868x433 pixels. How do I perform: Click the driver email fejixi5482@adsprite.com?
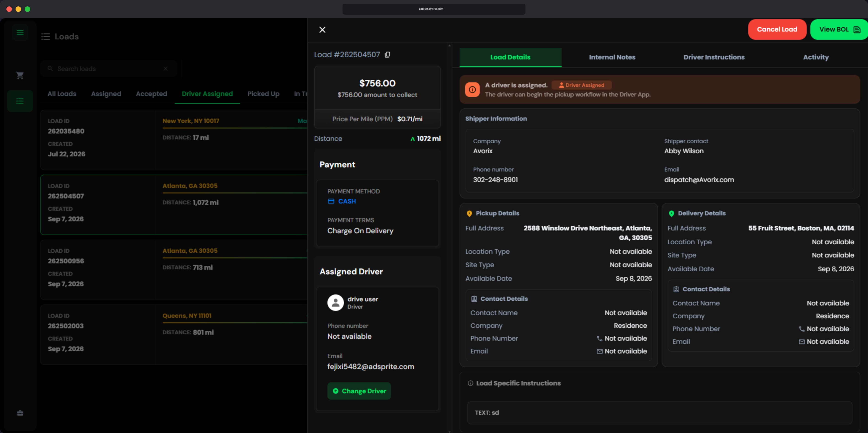pos(371,366)
